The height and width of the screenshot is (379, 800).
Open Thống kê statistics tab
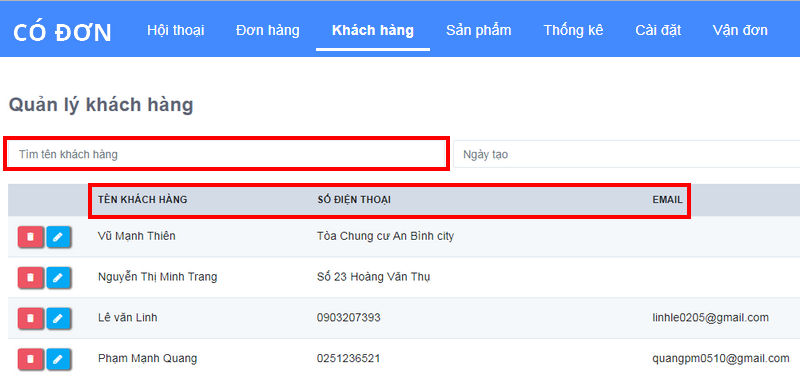coord(573,30)
